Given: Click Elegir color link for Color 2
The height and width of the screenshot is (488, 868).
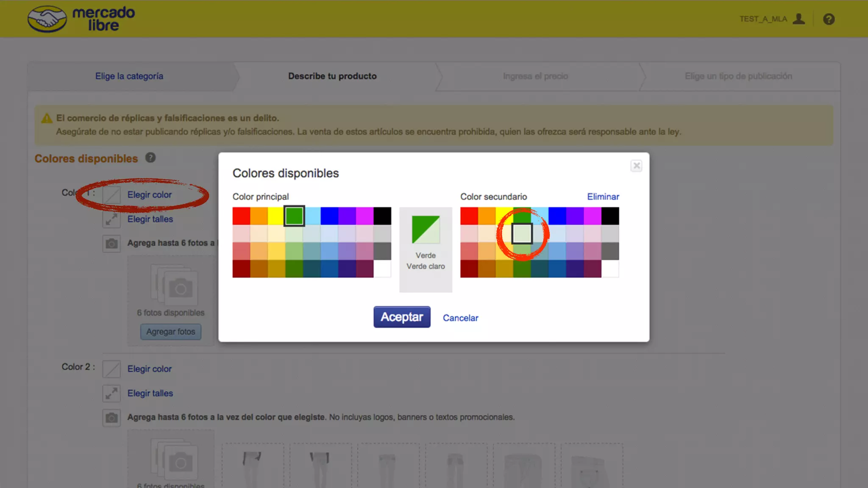Looking at the screenshot, I should 149,369.
